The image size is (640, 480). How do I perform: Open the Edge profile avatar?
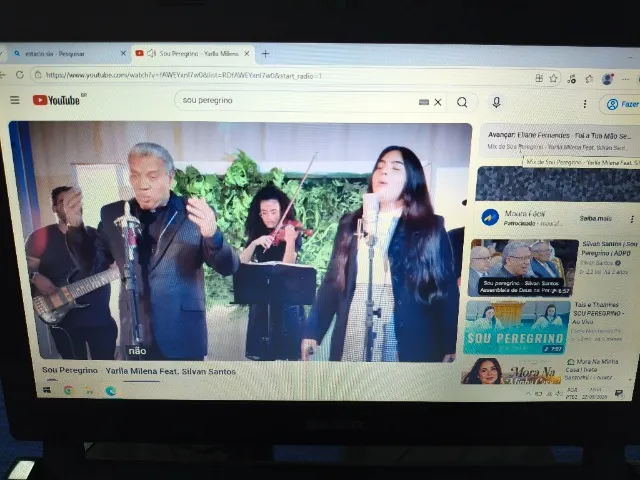coord(608,79)
